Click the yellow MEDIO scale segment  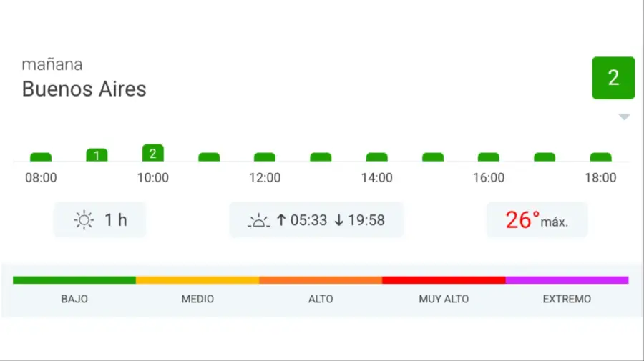(x=197, y=280)
